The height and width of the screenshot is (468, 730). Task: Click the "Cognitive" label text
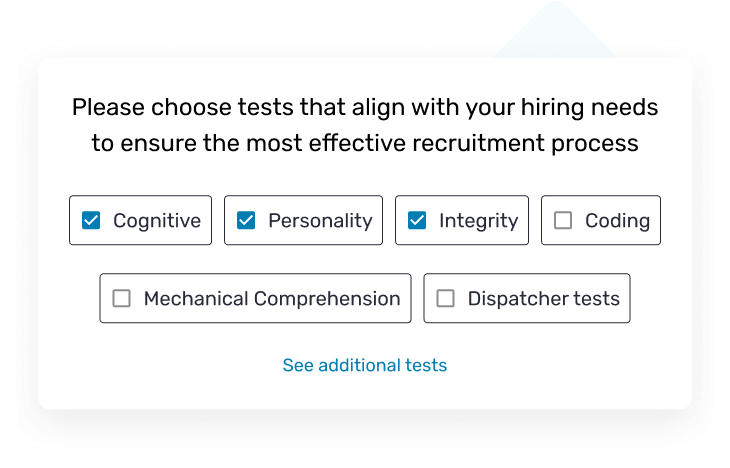157,221
